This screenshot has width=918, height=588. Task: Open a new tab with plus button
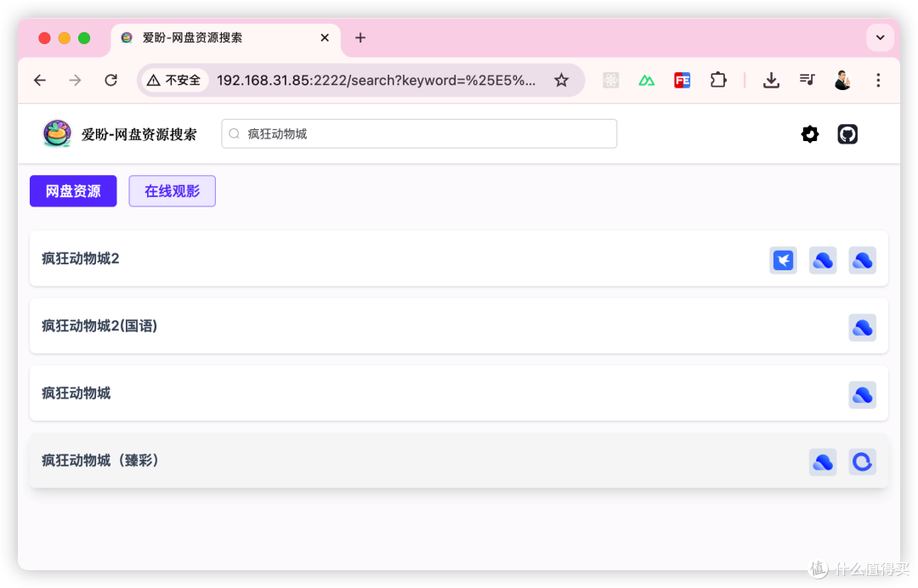pos(360,38)
